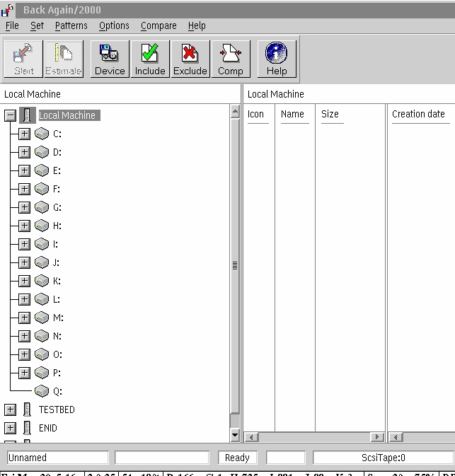Screen dimensions: 455x476
Task: Expand the C: drive node
Action: 24,134
